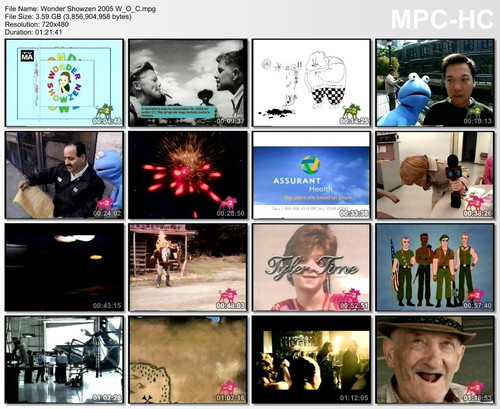Click the teal caption box in black-and-white frame
Image resolution: width=500 pixels, height=409 pixels.
click(177, 111)
